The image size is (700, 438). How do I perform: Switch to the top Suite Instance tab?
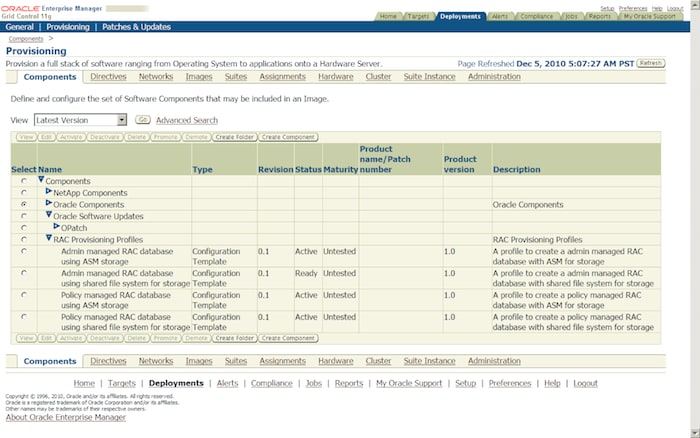tap(429, 77)
